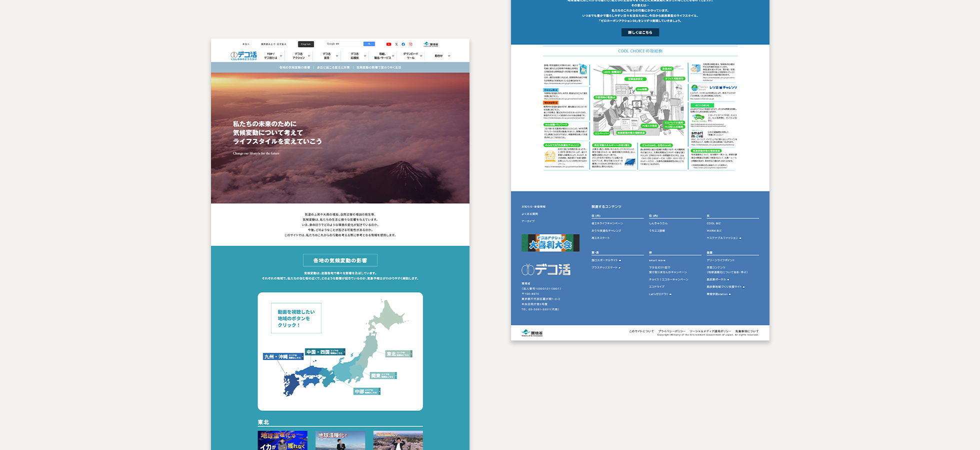980x450 pixels.
Task: Expand the 問合せ menu chevron
Action: (x=449, y=56)
